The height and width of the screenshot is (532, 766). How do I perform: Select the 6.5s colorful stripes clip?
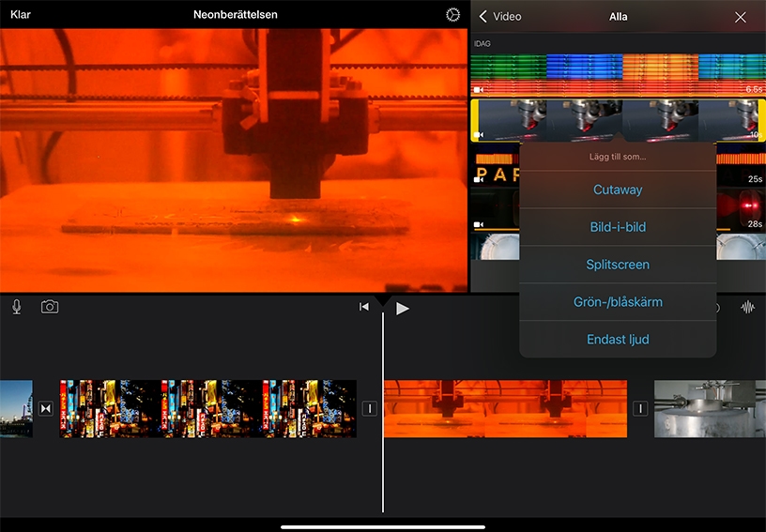[618, 75]
